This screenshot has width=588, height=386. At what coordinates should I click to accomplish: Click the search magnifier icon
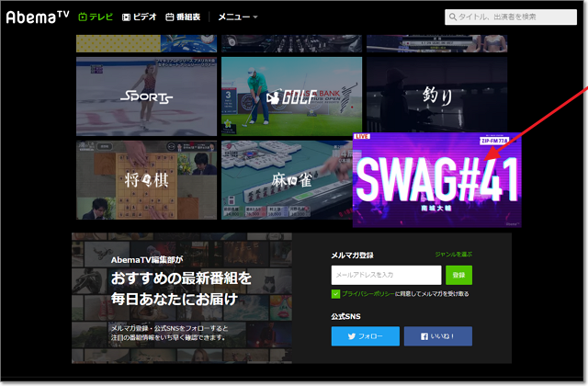click(x=454, y=17)
